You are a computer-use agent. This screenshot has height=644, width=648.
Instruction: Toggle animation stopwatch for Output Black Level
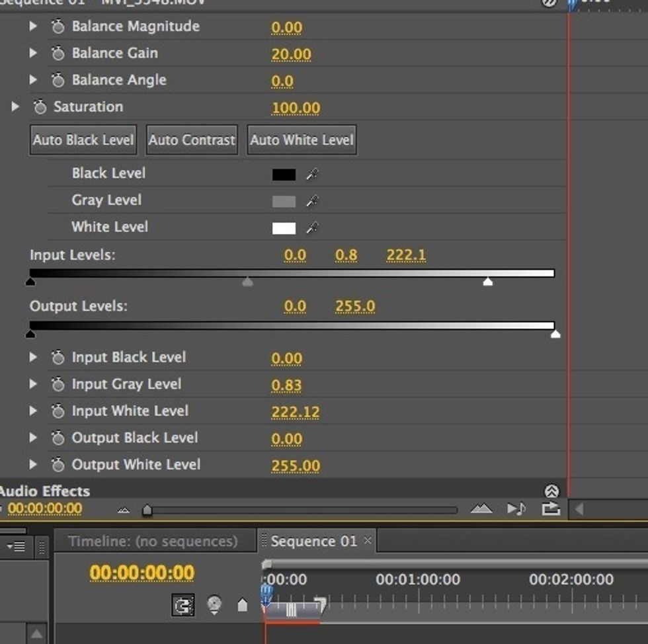point(58,438)
